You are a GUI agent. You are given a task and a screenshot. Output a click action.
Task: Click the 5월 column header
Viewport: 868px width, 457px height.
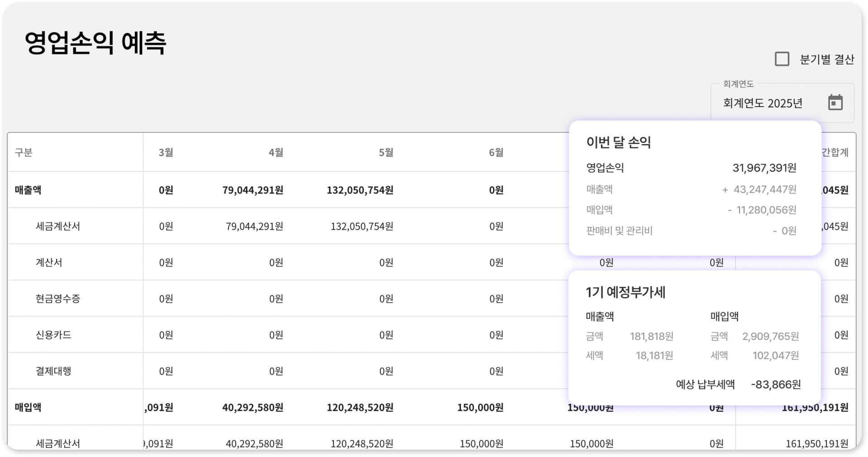[x=386, y=152]
